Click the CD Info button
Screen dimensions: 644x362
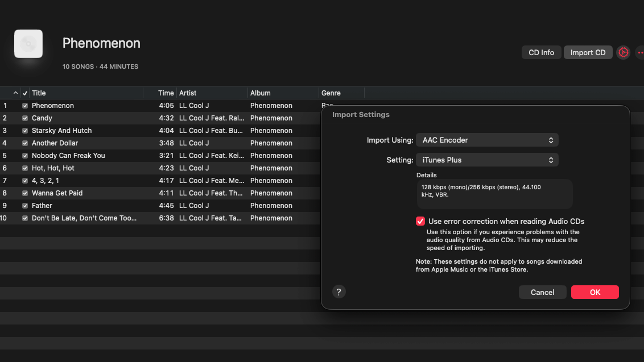click(x=542, y=52)
